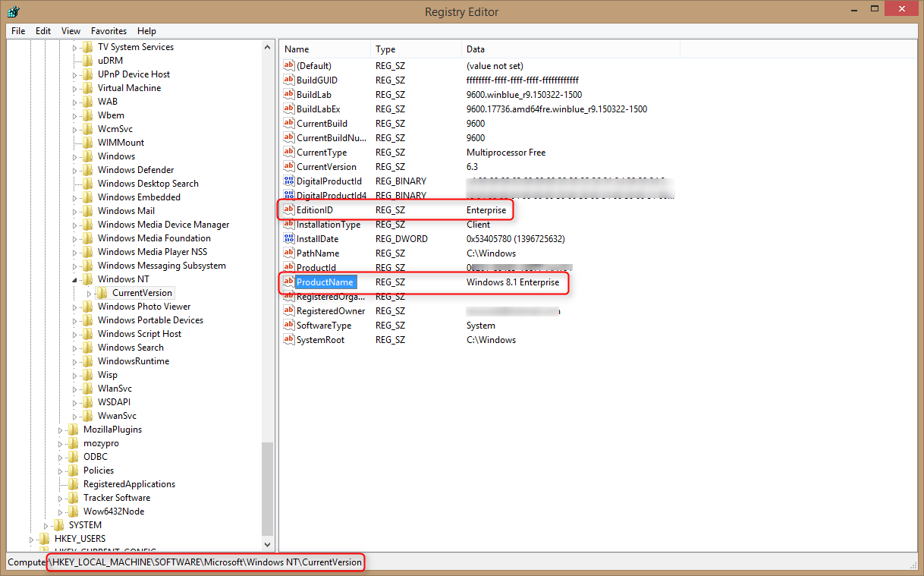Click the string icon next to CurrentVersion value
Screen dimensions: 924x576
(288, 166)
